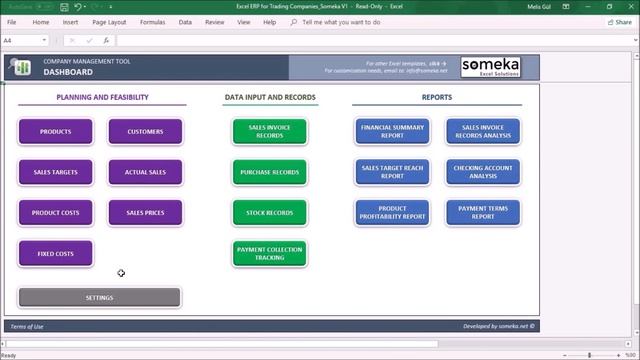Open the Stock Records button
The image size is (640, 360).
click(269, 212)
